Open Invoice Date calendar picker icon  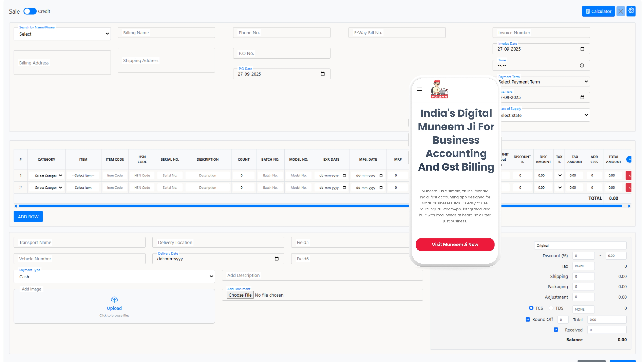tap(582, 49)
